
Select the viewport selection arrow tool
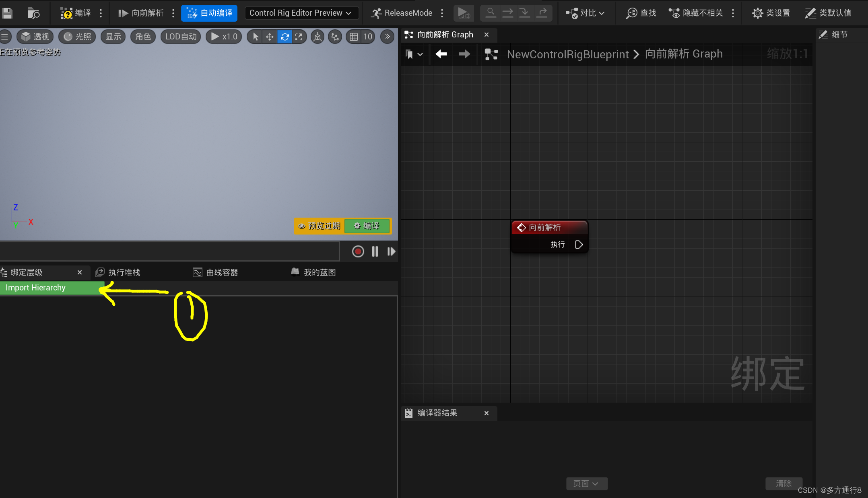pyautogui.click(x=254, y=36)
